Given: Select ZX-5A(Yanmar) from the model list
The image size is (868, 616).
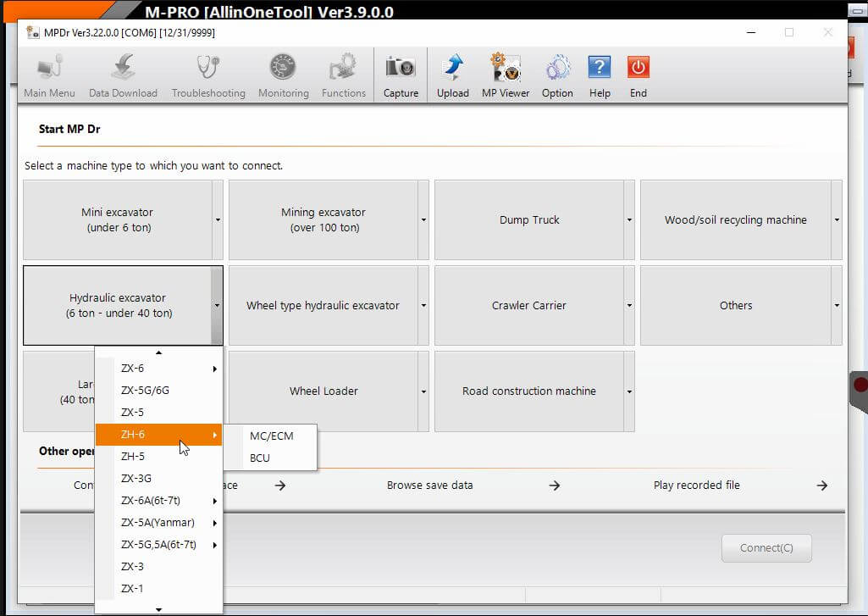Looking at the screenshot, I should [158, 523].
